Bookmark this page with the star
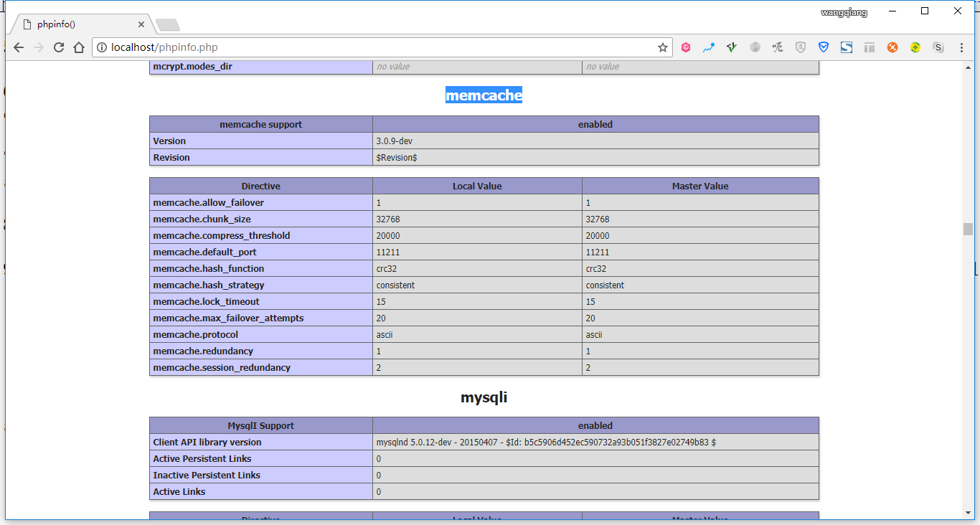This screenshot has width=980, height=525. [662, 47]
